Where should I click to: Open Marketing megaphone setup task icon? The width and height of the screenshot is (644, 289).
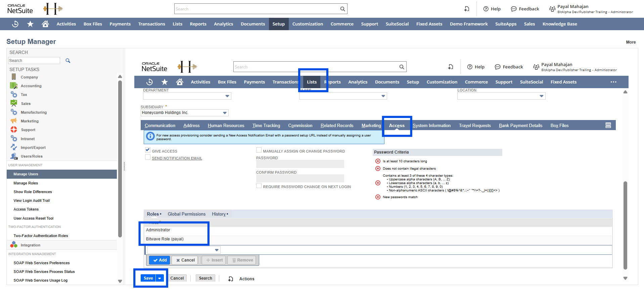click(14, 121)
